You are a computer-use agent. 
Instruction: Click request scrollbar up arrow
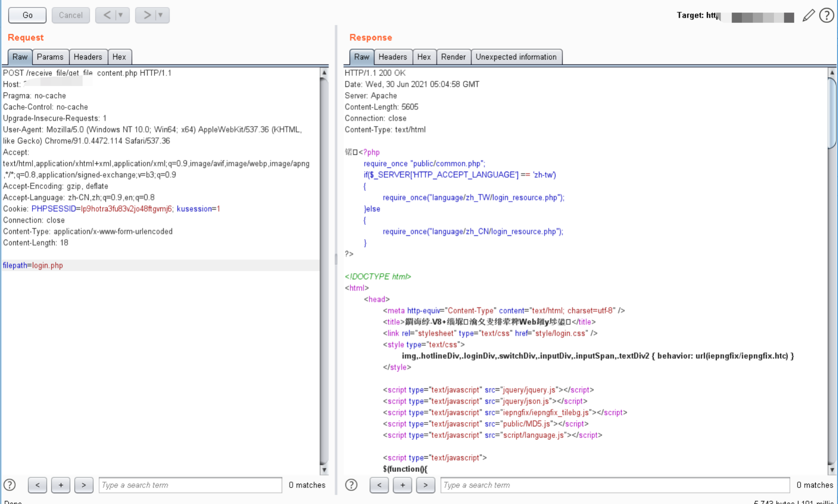click(324, 72)
